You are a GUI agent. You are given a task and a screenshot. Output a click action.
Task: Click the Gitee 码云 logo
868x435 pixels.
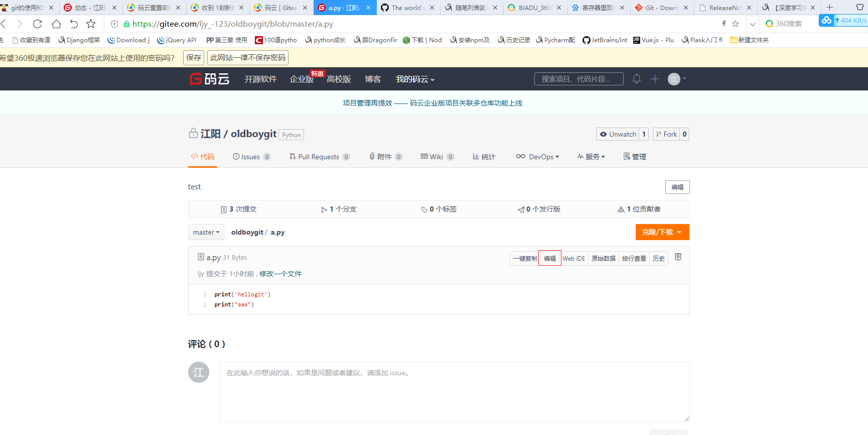209,79
